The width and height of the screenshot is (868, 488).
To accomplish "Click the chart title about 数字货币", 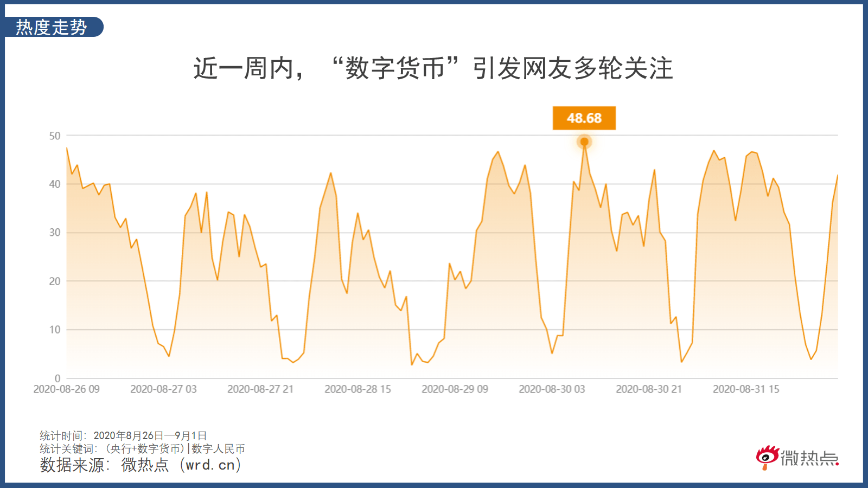I will 433,68.
